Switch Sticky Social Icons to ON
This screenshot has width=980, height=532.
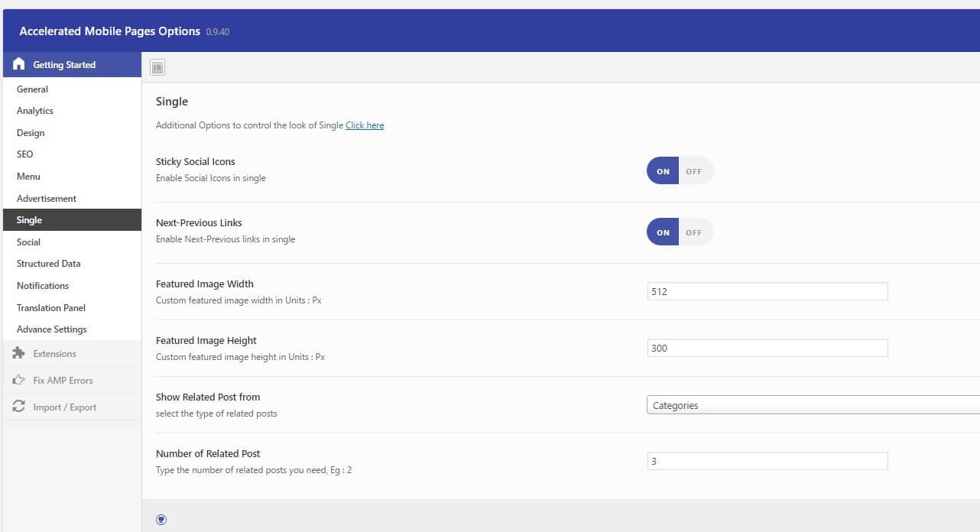coord(663,171)
